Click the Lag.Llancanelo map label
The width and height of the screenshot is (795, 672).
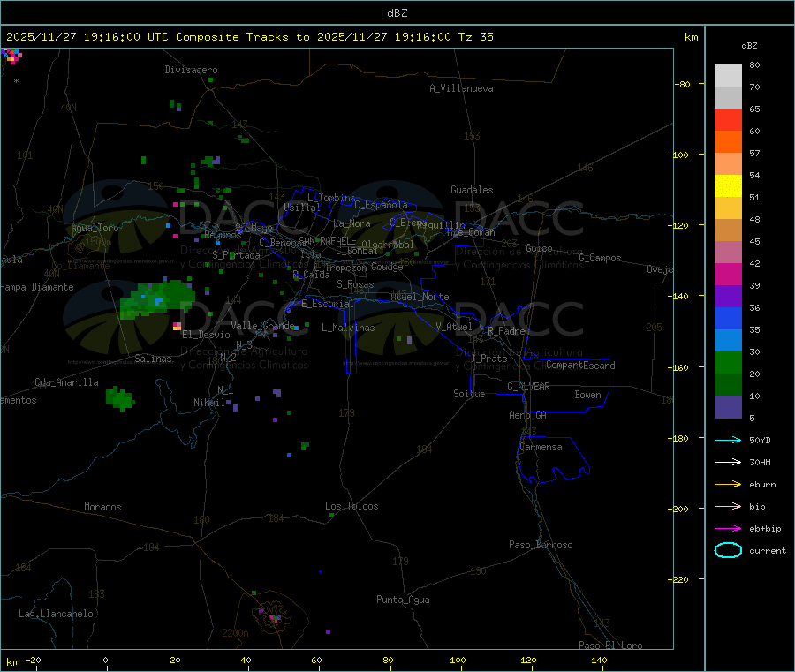pos(56,614)
